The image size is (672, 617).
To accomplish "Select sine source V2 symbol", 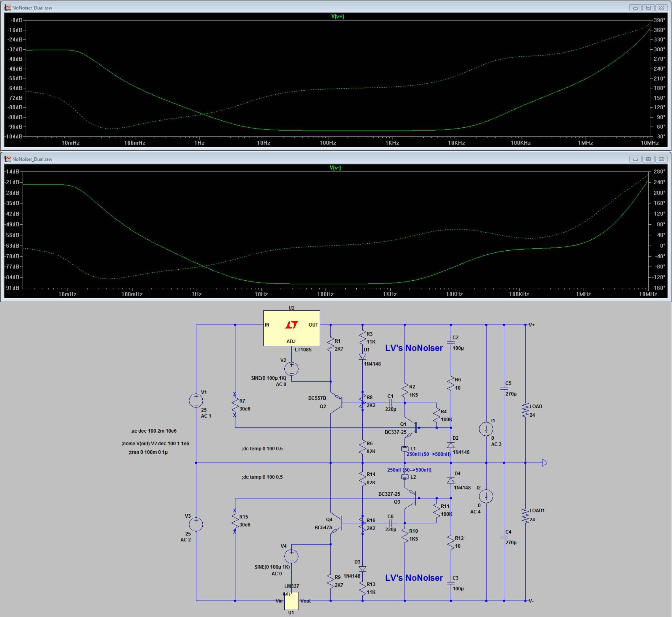I will pos(291,369).
